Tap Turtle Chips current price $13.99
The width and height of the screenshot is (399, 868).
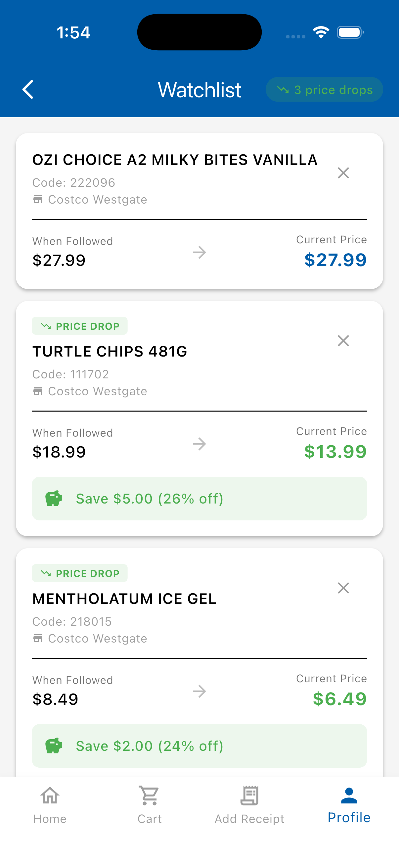pyautogui.click(x=335, y=452)
